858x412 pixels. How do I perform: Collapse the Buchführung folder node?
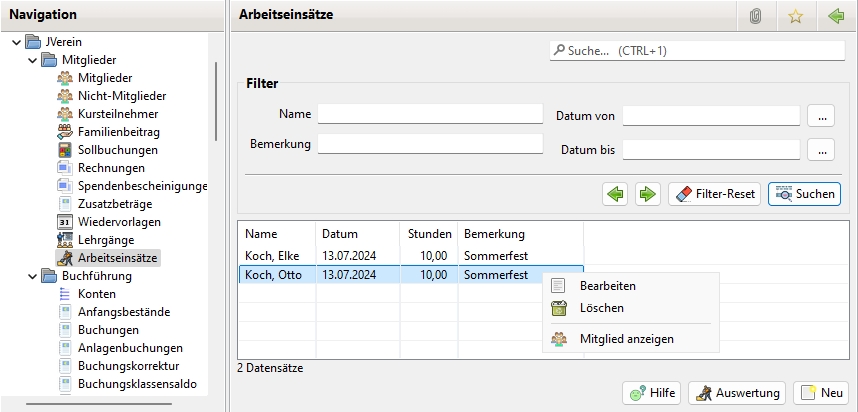(33, 276)
